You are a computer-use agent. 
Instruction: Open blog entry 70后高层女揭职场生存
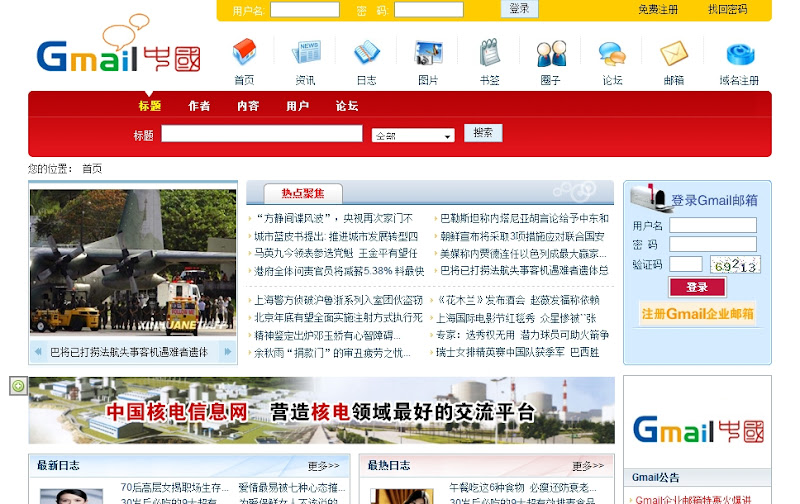[x=174, y=487]
